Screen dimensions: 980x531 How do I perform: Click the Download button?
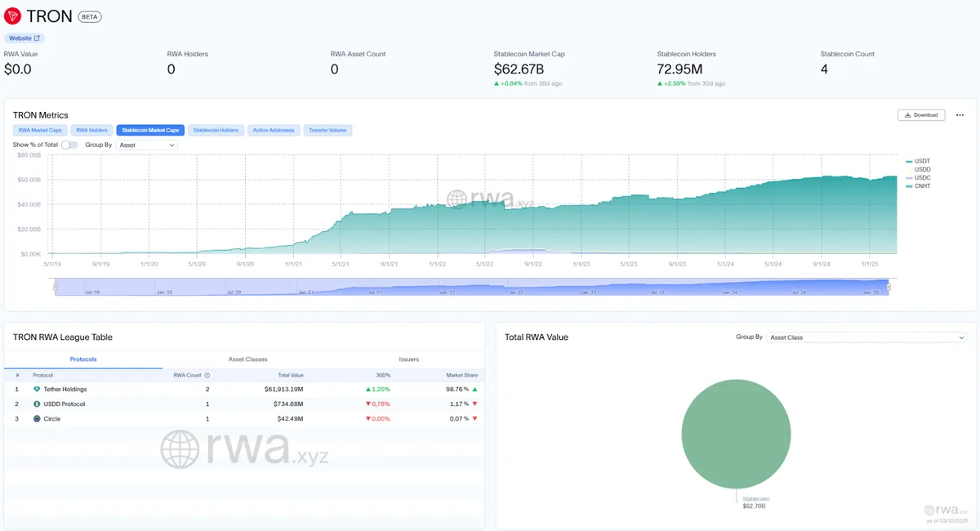tap(920, 115)
